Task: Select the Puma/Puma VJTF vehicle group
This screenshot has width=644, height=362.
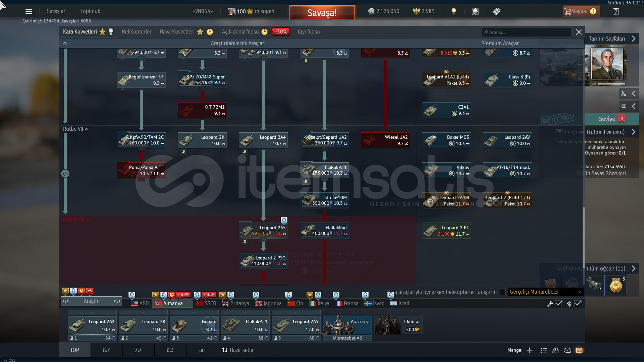Action: [141, 170]
